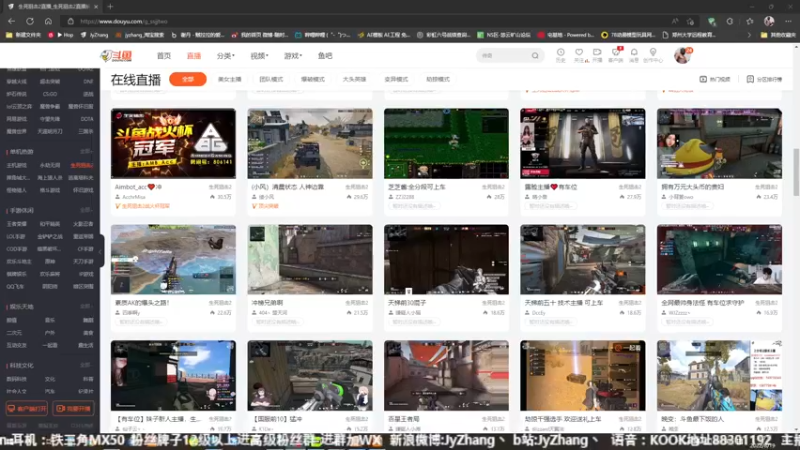Screen dimensions: 800x450
Task: Select DOTA in the sidebar
Action: coord(87,119)
